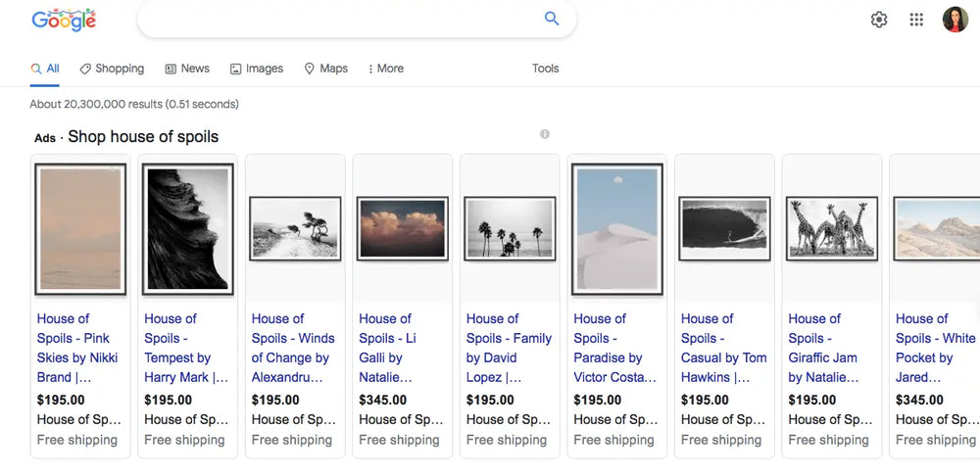Image resolution: width=980 pixels, height=476 pixels.
Task: Click the Google logo
Action: pos(64,20)
